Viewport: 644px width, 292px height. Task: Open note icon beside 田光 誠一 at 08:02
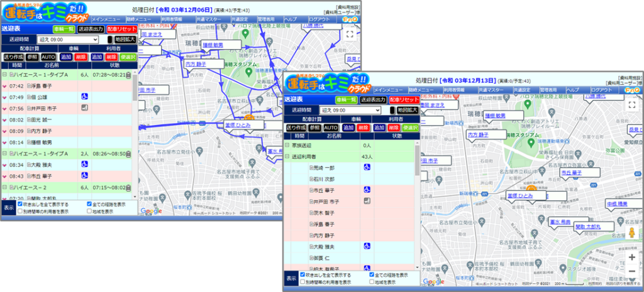coord(29,120)
